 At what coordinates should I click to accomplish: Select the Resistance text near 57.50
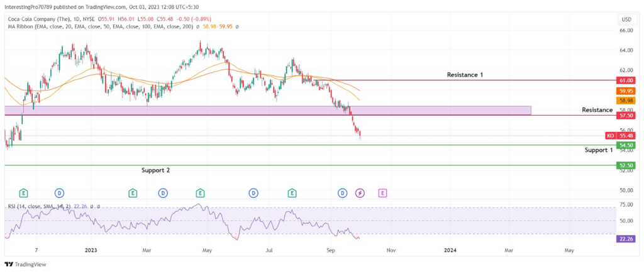[597, 110]
